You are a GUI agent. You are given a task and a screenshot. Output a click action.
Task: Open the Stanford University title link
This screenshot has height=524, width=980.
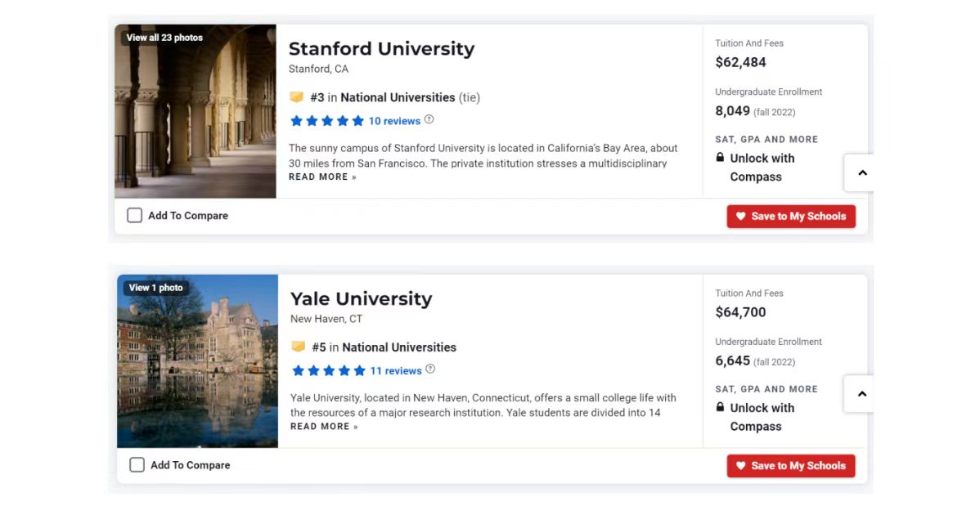point(381,49)
